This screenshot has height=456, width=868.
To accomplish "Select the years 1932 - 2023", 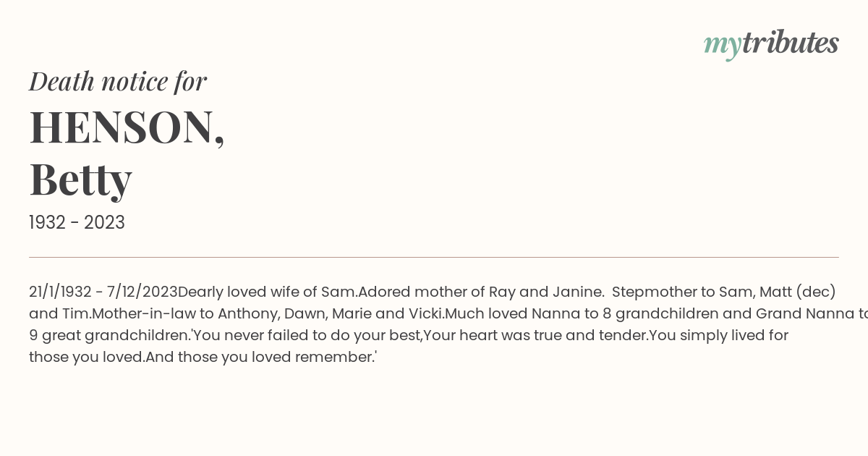I will [77, 222].
